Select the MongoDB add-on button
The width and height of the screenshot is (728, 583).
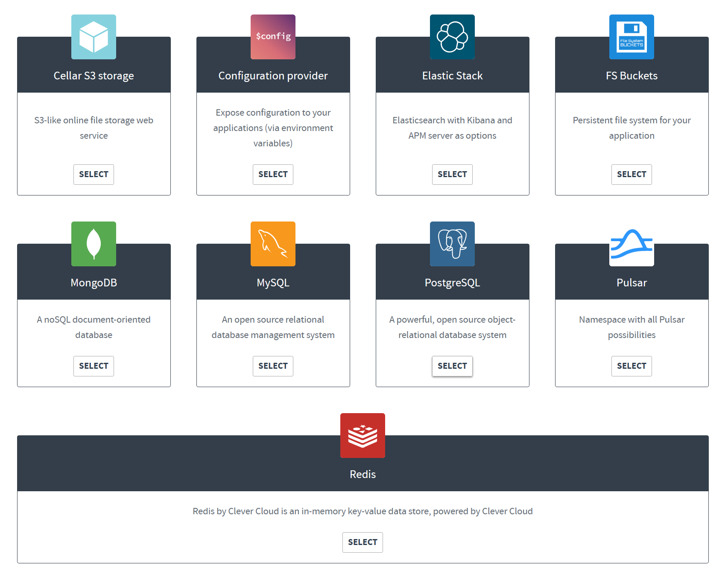94,366
